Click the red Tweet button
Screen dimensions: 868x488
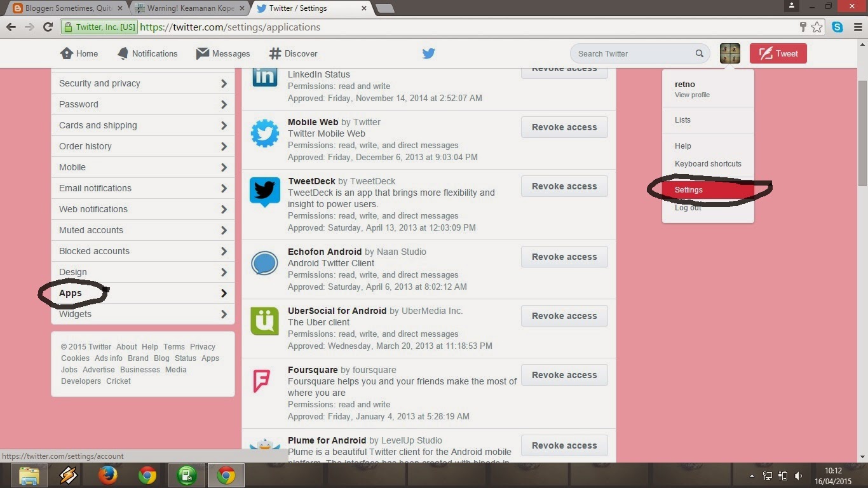778,53
